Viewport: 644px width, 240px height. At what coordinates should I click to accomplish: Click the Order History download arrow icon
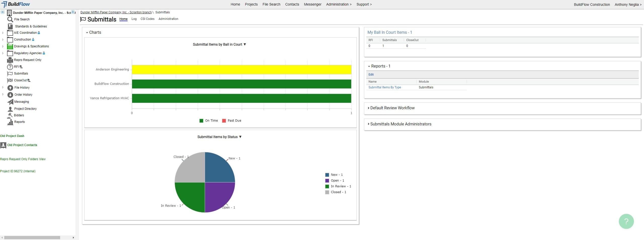pyautogui.click(x=10, y=95)
